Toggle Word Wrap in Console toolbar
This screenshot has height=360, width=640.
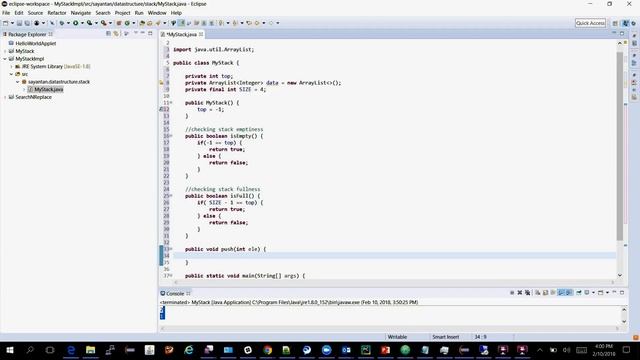(x=553, y=293)
